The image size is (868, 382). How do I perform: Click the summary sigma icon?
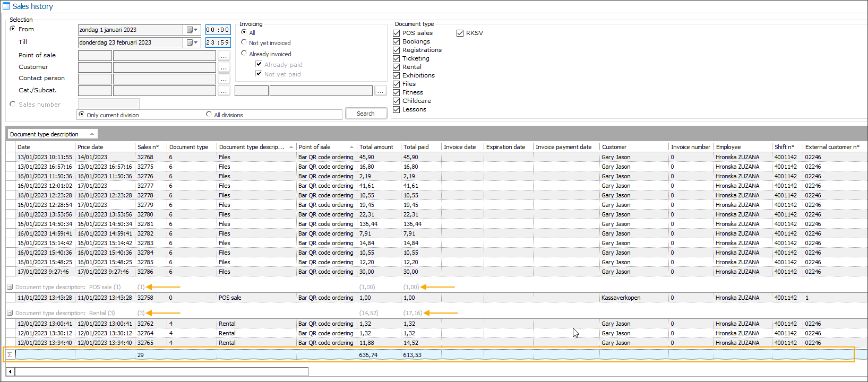[x=10, y=355]
